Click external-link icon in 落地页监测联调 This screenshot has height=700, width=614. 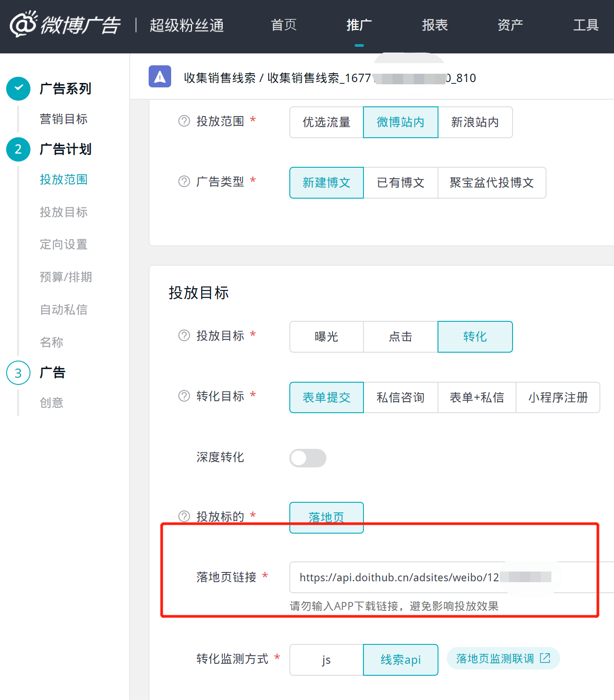545,658
